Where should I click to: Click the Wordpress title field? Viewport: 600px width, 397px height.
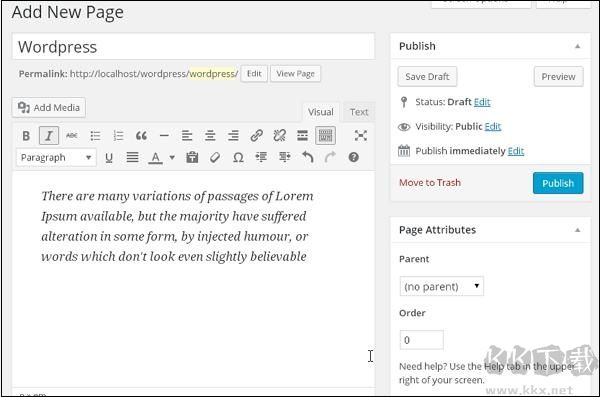[x=193, y=47]
